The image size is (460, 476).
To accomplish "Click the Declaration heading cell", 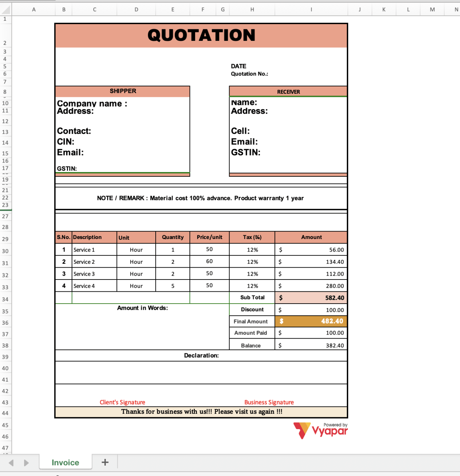I will click(x=201, y=356).
